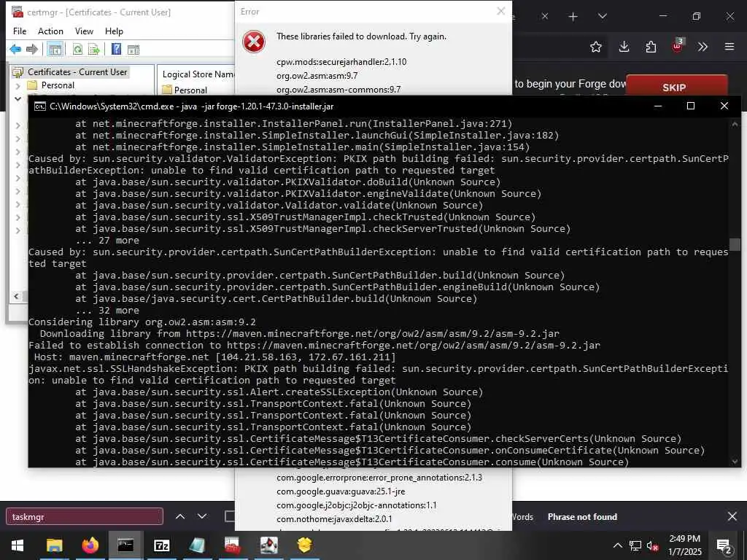
Task: Collapse expanded store below Personal
Action: [x=18, y=98]
